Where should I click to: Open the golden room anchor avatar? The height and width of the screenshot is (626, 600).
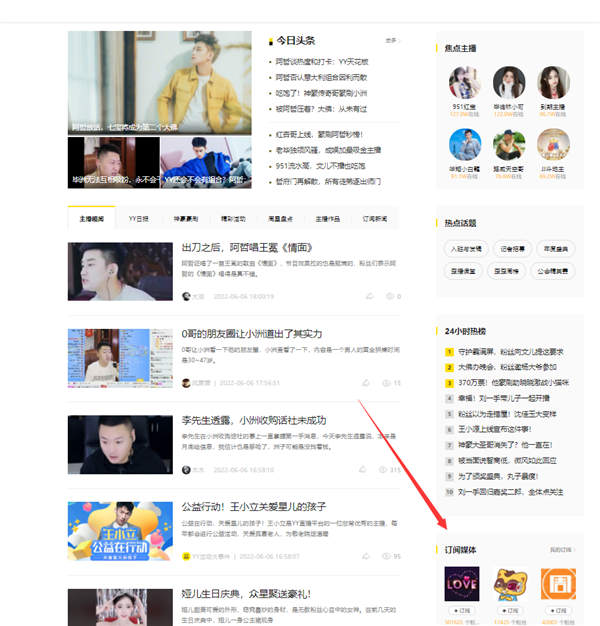point(553,145)
